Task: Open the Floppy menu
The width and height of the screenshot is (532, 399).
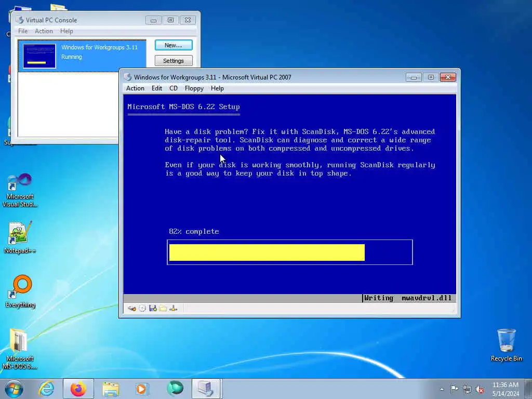Action: 194,88
